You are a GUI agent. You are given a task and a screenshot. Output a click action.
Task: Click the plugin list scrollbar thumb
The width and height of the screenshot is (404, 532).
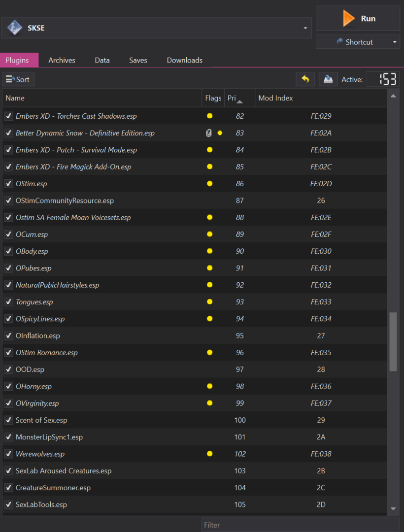coord(393,342)
